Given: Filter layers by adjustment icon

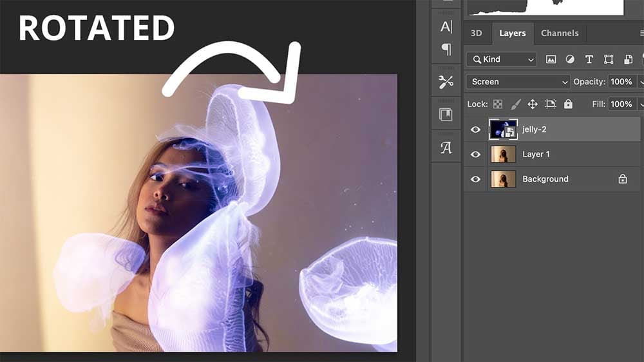Looking at the screenshot, I should [570, 59].
